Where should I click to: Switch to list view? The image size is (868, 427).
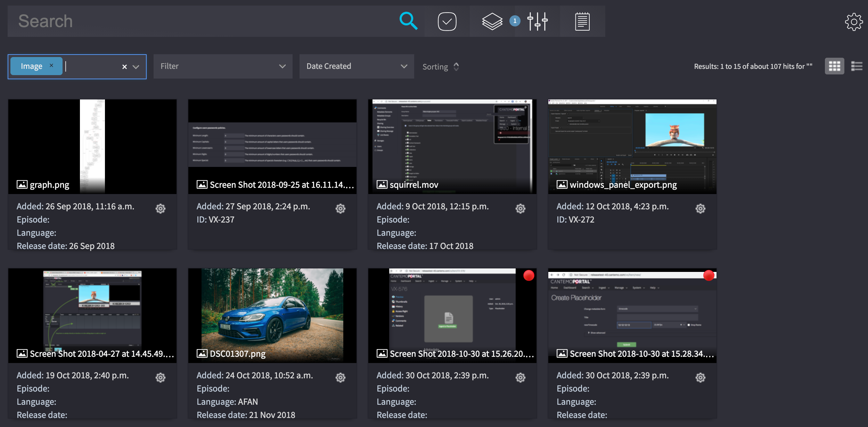857,66
